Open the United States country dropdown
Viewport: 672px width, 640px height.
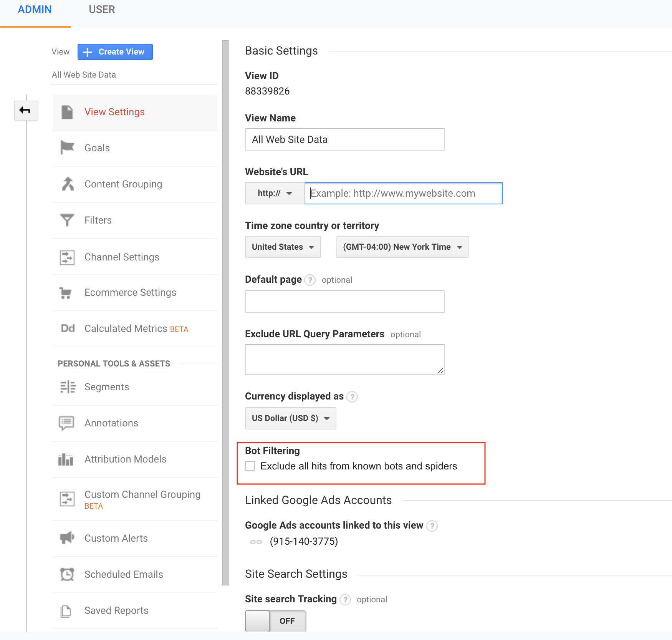283,247
